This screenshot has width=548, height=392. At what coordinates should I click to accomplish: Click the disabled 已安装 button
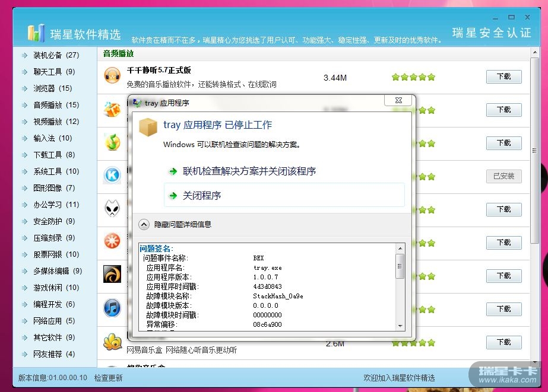(503, 176)
